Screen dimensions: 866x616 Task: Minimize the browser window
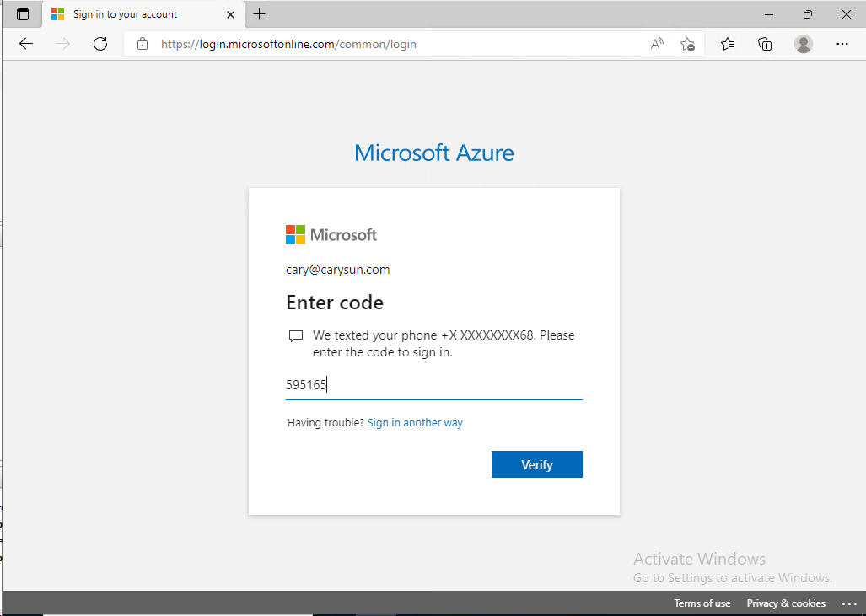769,14
